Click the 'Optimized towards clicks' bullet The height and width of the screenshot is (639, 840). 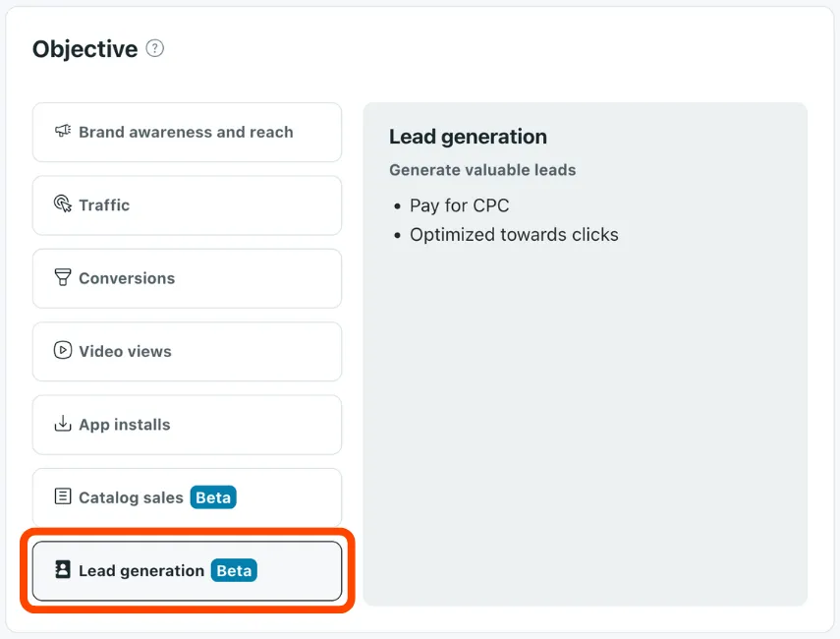514,235
